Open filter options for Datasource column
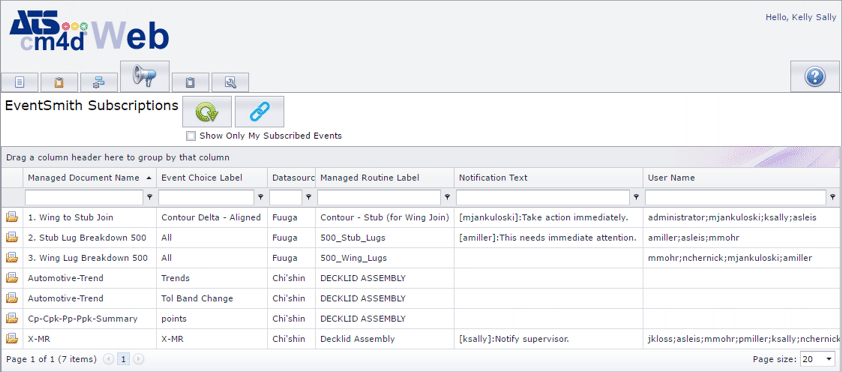 click(308, 198)
